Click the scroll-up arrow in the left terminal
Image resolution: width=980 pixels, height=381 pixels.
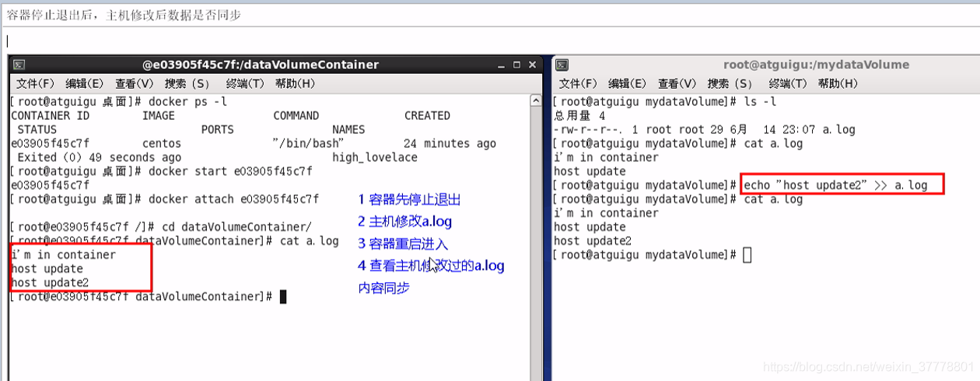[536, 101]
